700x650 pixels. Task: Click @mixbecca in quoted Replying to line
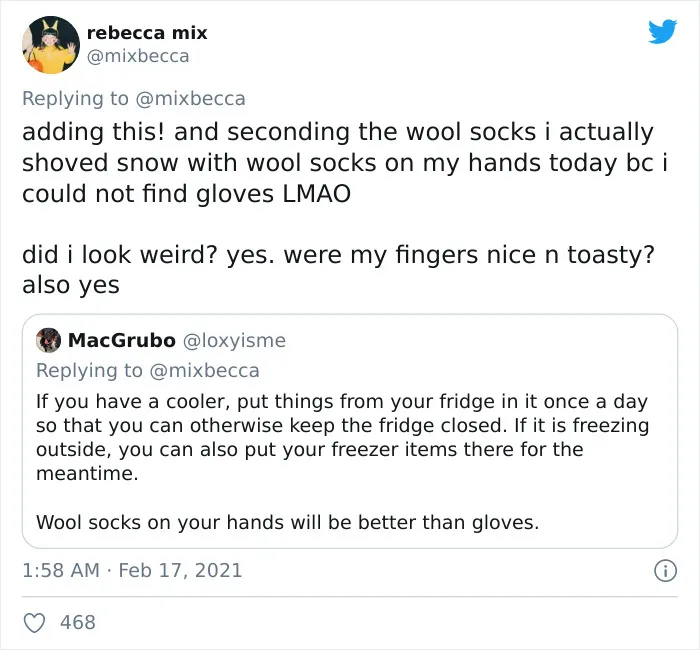point(204,371)
